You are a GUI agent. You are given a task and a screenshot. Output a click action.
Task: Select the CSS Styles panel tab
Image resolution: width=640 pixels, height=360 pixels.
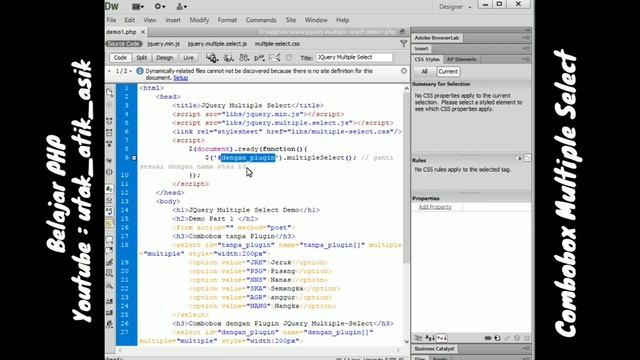tap(427, 60)
